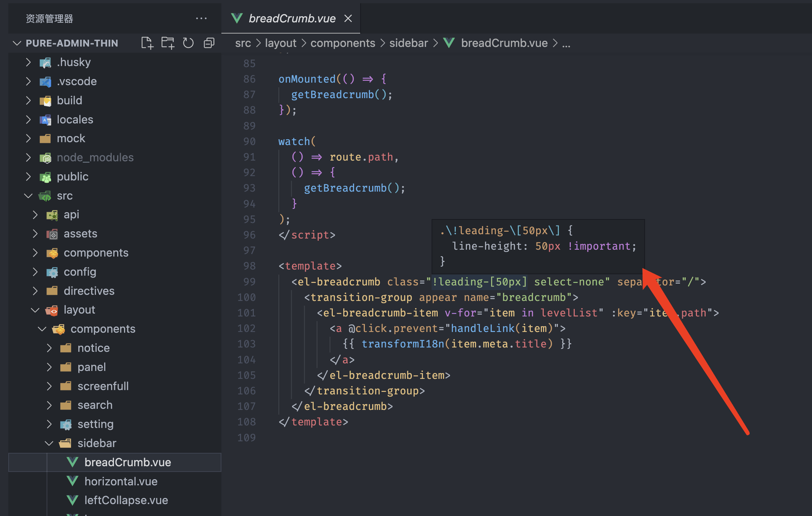Click the locales folder icon
Screen dimensions: 812x516
click(45, 119)
